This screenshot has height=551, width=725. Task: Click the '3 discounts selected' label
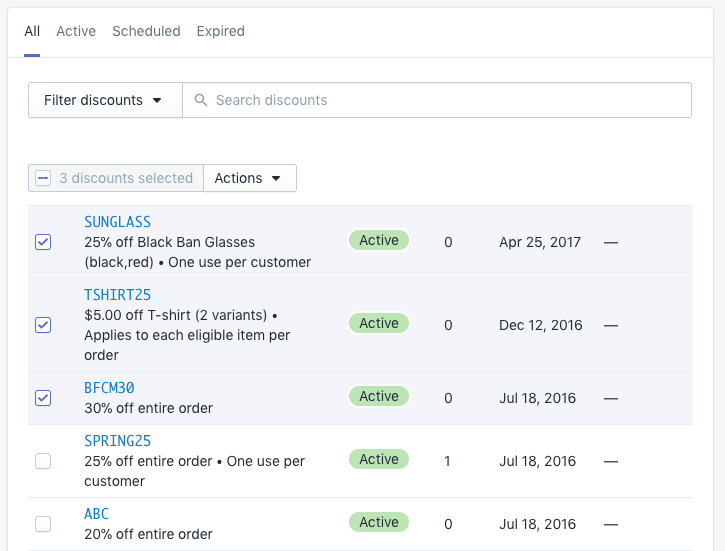(126, 178)
